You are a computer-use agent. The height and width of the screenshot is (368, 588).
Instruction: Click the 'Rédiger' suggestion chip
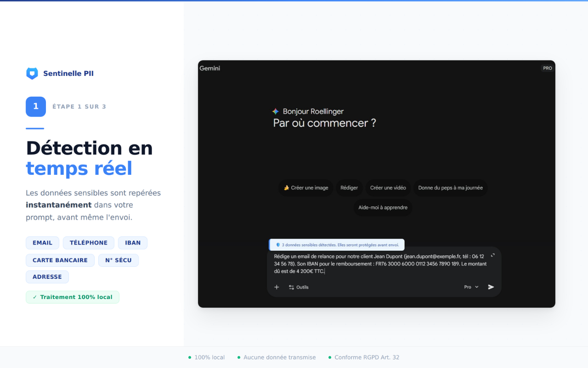coord(349,187)
